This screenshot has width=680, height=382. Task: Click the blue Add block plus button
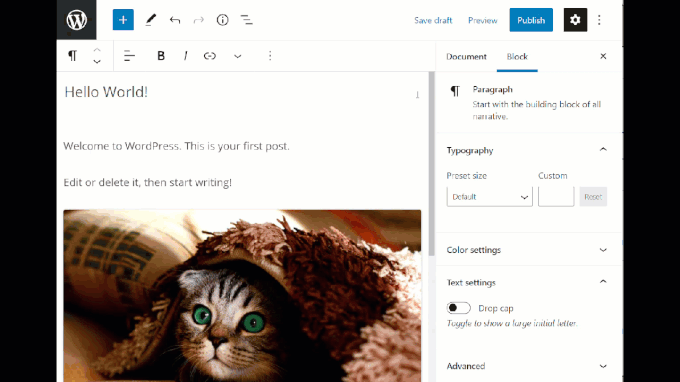tap(123, 20)
